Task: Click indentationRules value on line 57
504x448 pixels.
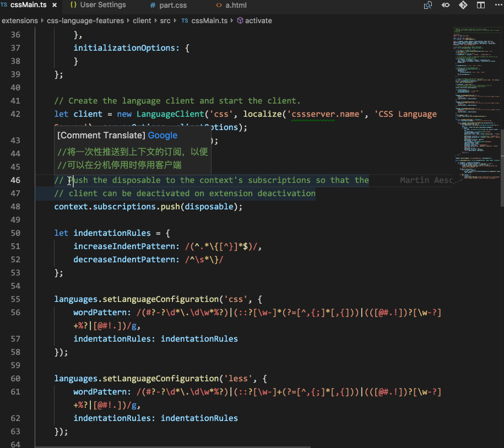Action: click(199, 339)
